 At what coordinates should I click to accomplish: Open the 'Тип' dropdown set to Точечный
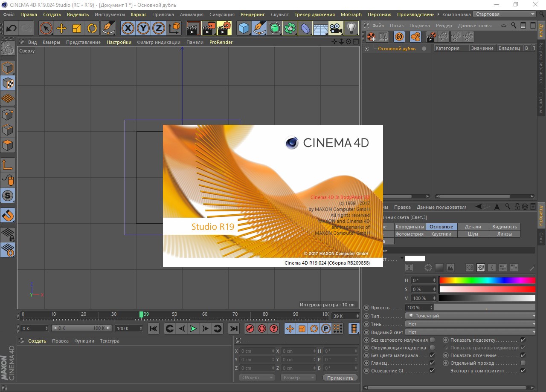(x=470, y=316)
